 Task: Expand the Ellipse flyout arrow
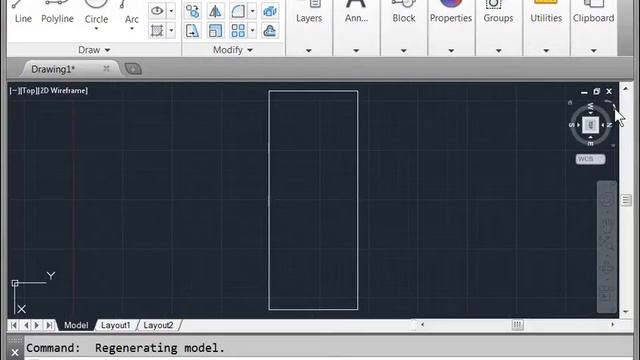(x=171, y=11)
